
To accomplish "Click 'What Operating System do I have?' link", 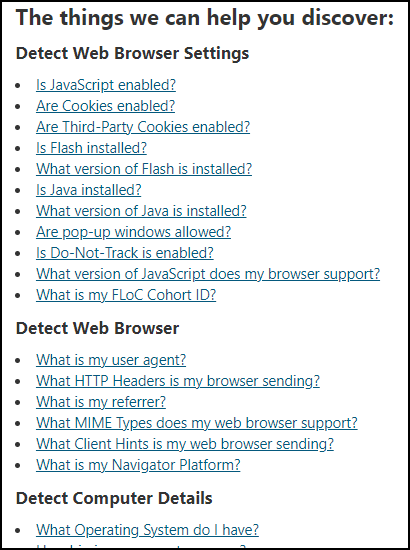I will click(x=147, y=530).
